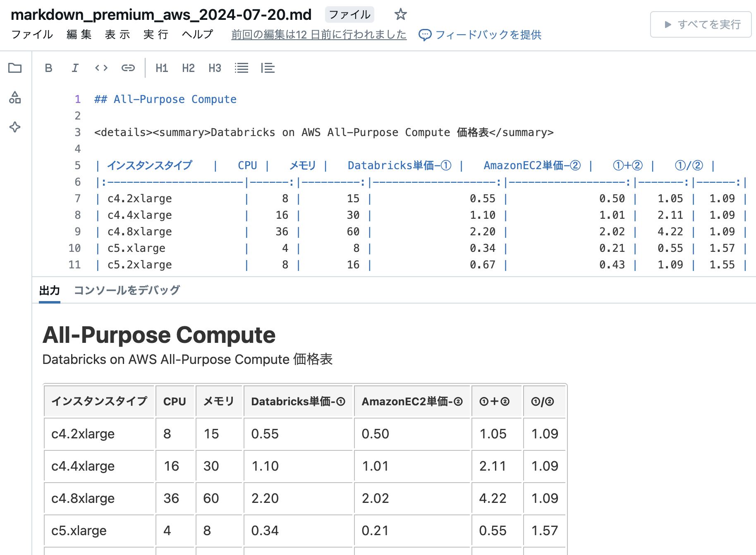
Task: Apply H1 heading style
Action: tap(162, 68)
